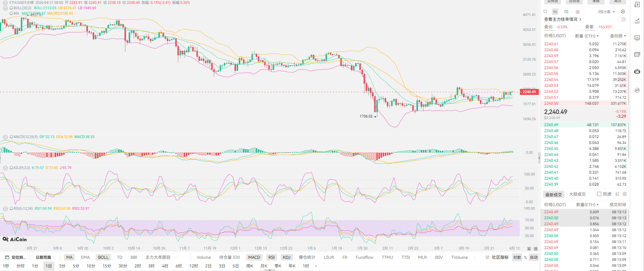Image resolution: width=644 pixels, height=271 pixels.
Task: Open order book settings hexagon icon
Action: pos(623,12)
